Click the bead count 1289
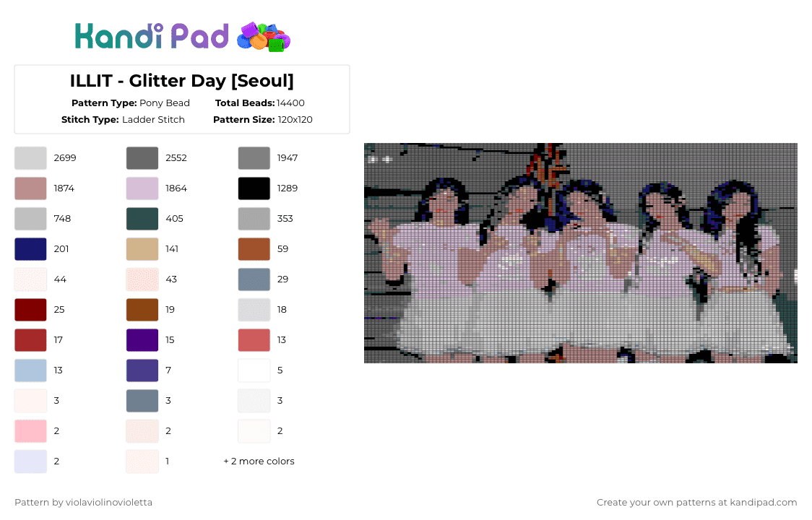The image size is (812, 520). 288,188
